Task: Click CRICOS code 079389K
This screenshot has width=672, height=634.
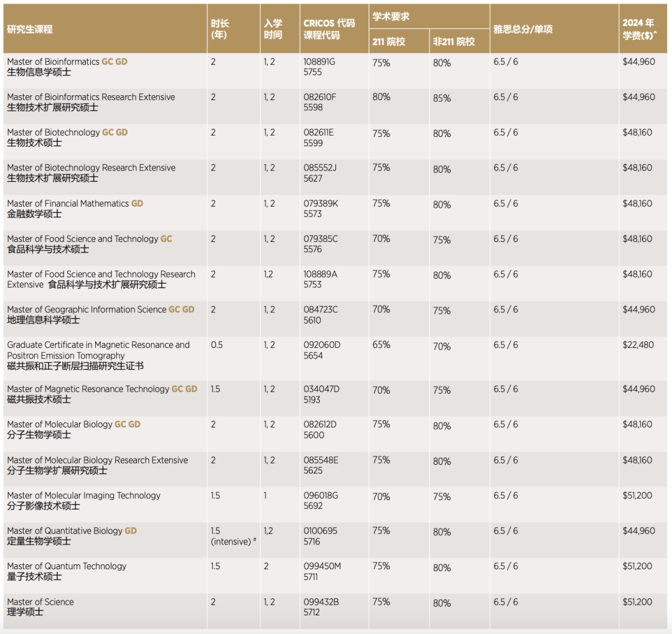Action: (x=320, y=203)
